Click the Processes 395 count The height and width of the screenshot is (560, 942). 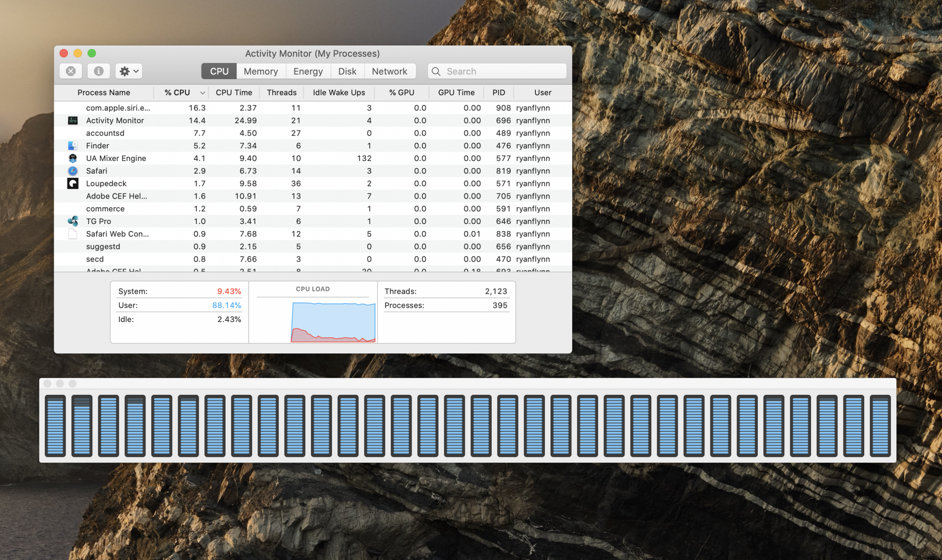(x=500, y=305)
